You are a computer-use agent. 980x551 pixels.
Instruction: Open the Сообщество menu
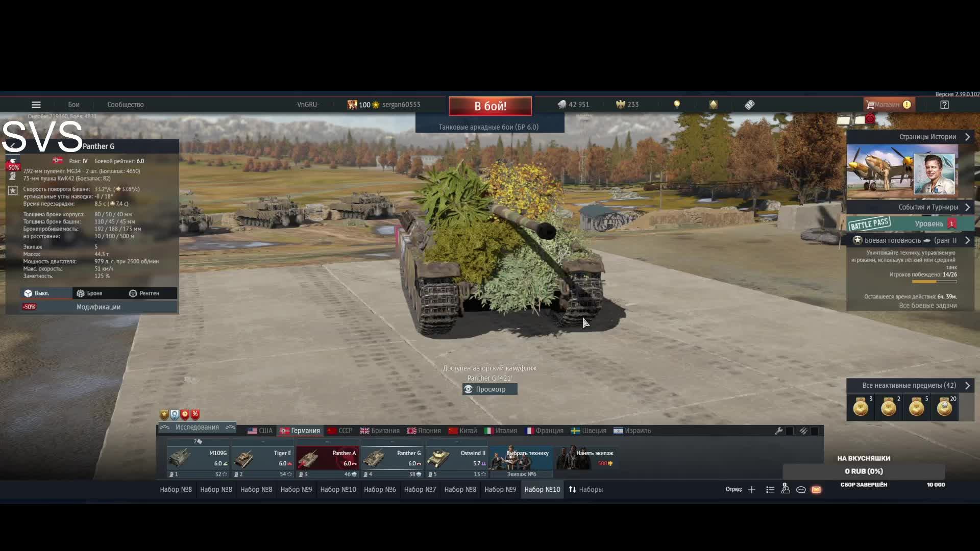coord(125,105)
